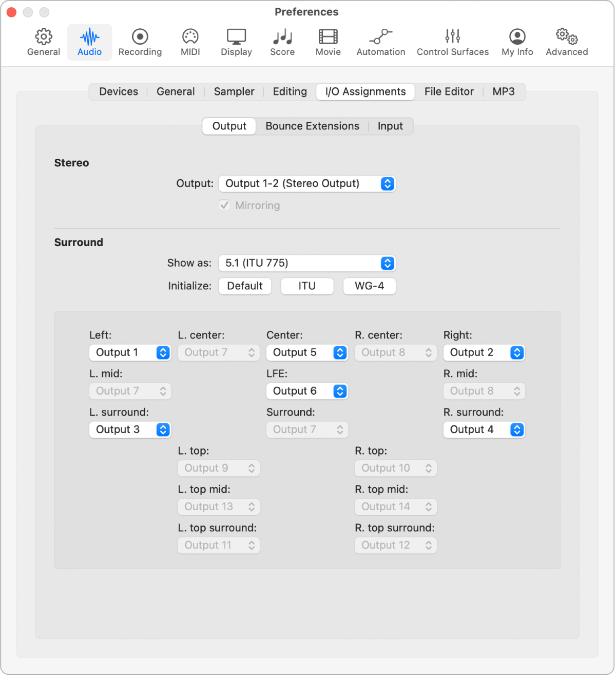The image size is (616, 675).
Task: Switch to the File Editor tab
Action: 449,91
